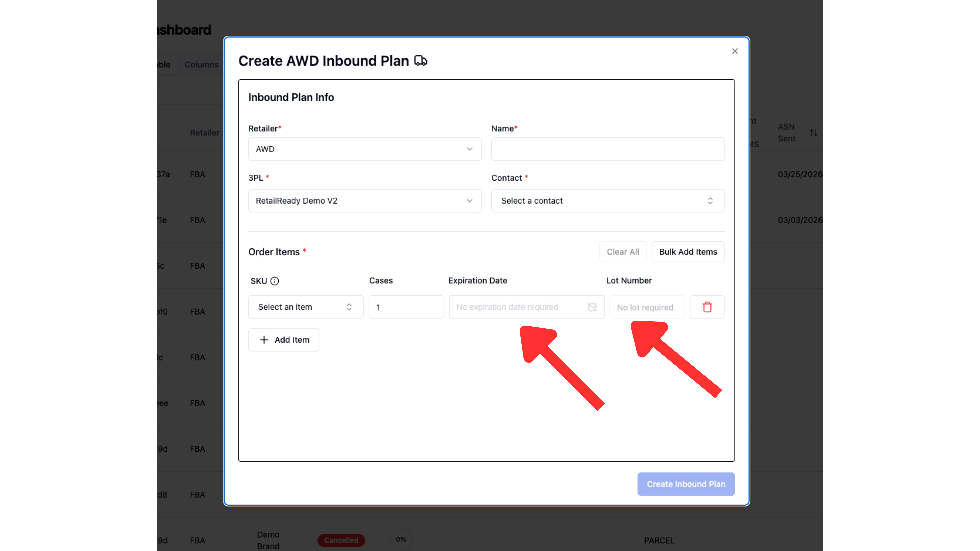
Task: Click the Cases quantity field
Action: [406, 307]
